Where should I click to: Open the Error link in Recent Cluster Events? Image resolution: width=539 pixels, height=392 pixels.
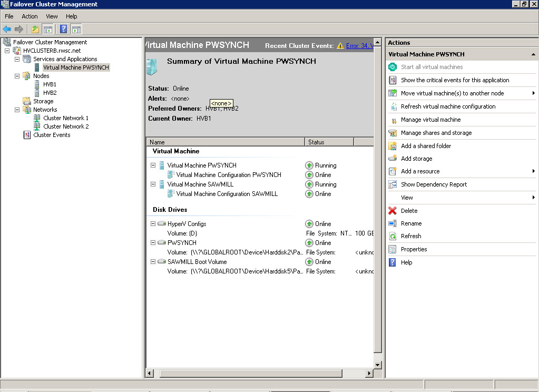click(x=359, y=46)
